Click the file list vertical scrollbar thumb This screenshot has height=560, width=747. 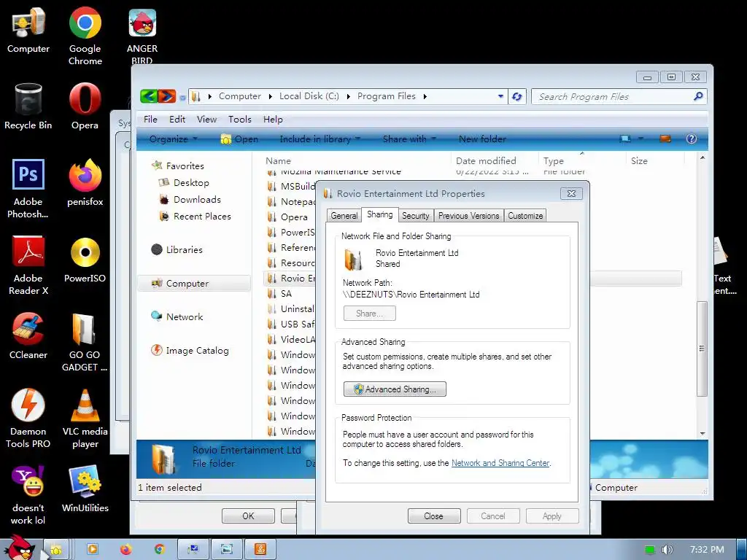[x=702, y=349]
